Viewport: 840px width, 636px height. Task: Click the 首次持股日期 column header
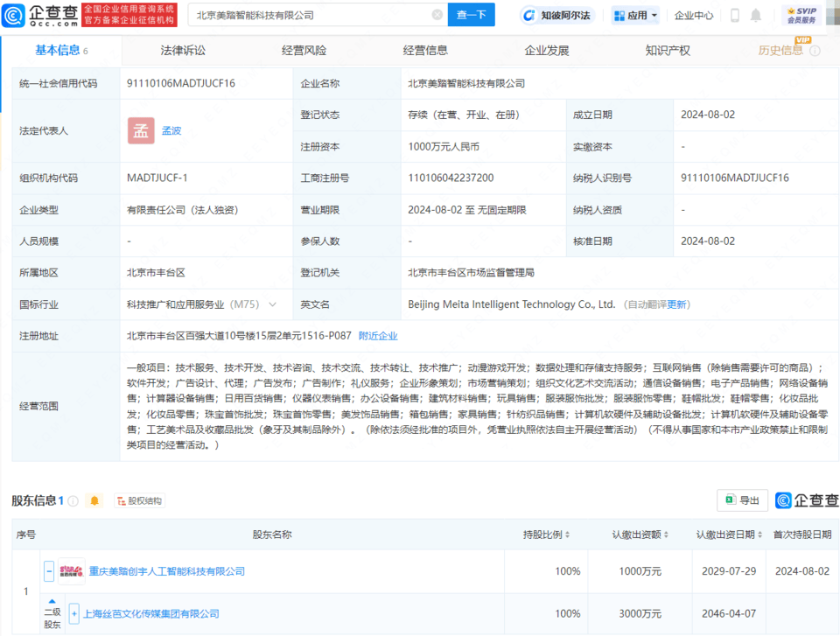[x=802, y=535]
